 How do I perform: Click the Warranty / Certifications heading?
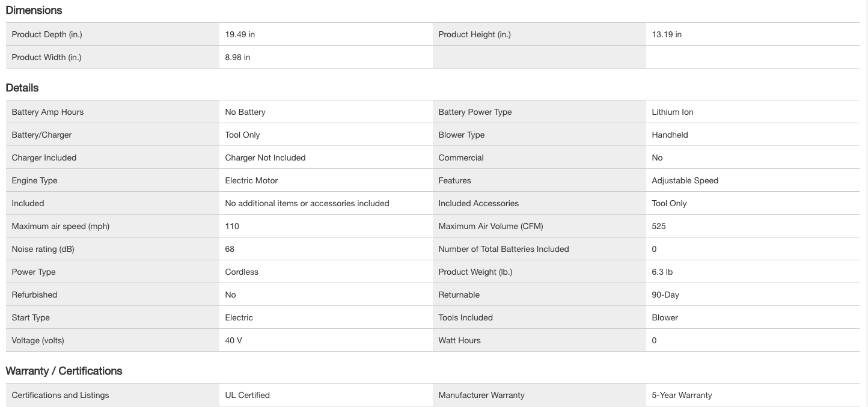64,371
